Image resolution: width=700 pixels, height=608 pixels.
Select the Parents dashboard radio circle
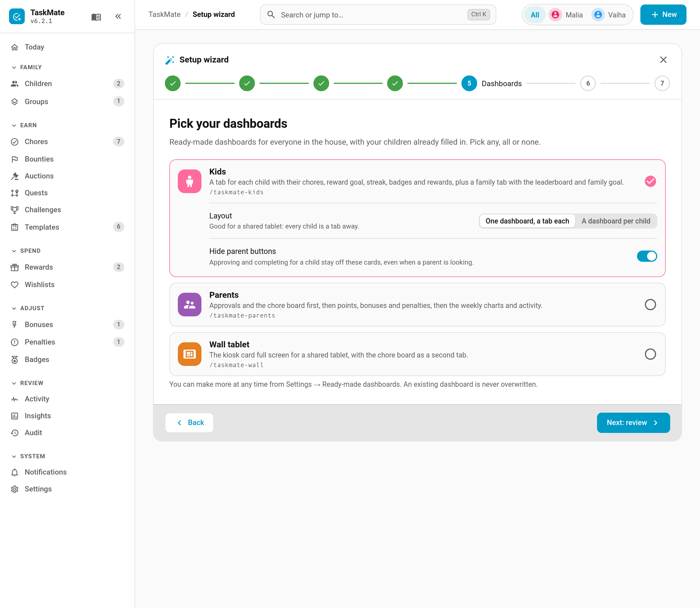[x=650, y=305]
